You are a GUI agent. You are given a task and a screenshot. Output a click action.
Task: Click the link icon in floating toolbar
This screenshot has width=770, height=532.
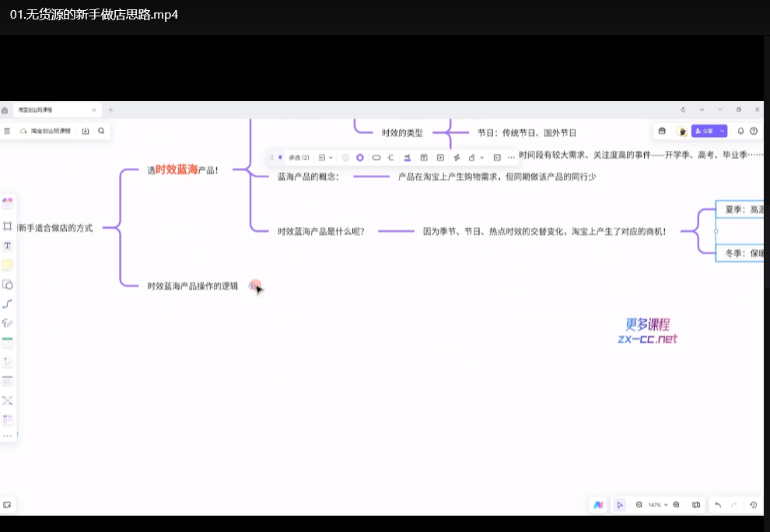[x=457, y=158]
